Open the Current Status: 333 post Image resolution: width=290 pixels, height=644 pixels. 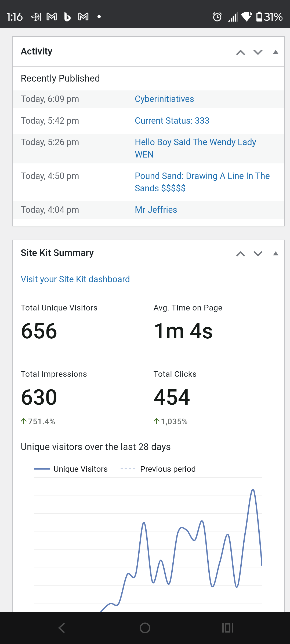172,121
